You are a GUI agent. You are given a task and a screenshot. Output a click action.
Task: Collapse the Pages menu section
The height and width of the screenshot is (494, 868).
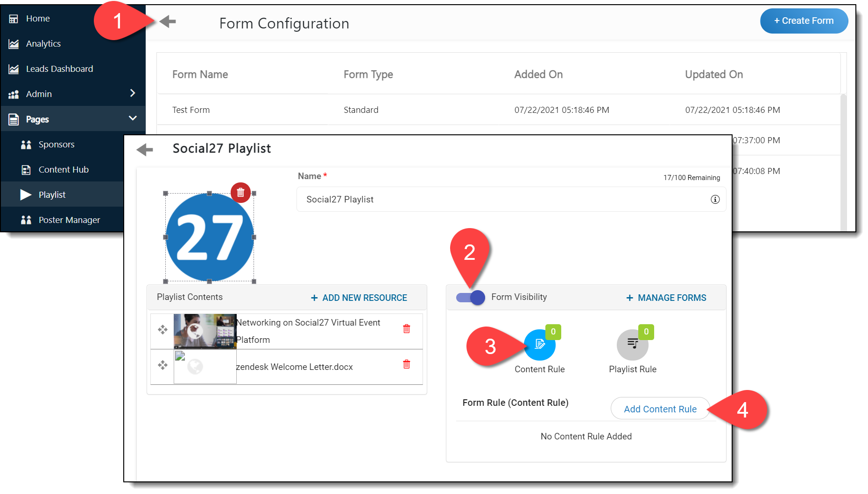tap(133, 118)
